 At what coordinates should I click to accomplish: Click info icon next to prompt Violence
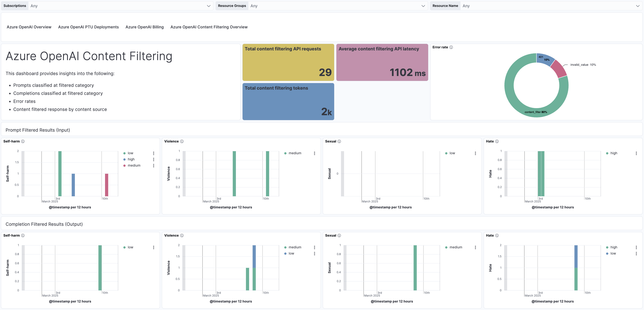[x=182, y=141]
